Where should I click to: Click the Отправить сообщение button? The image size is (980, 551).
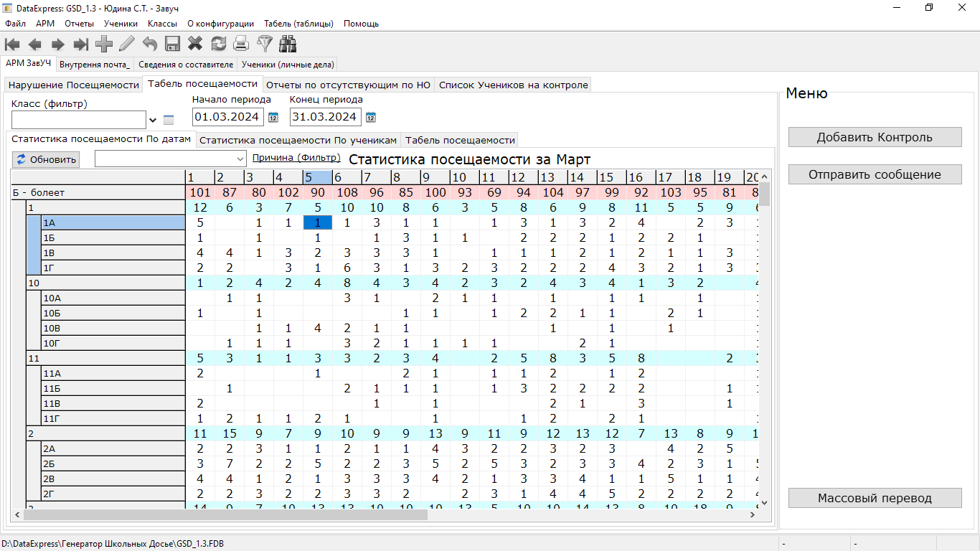[875, 174]
